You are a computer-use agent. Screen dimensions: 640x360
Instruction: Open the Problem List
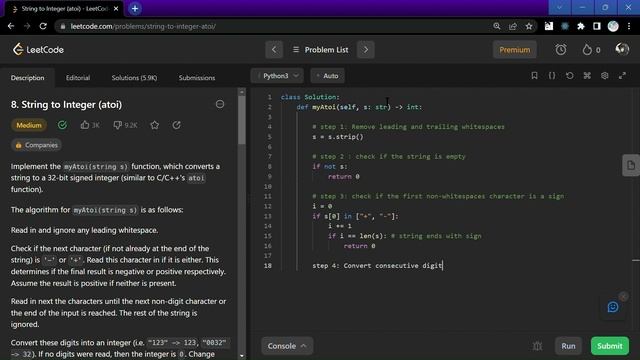[x=320, y=50]
